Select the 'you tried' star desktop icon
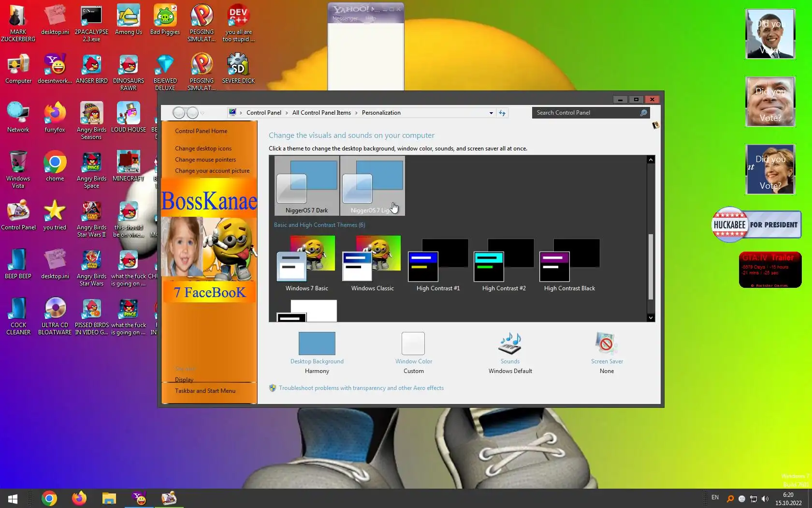 (x=55, y=215)
